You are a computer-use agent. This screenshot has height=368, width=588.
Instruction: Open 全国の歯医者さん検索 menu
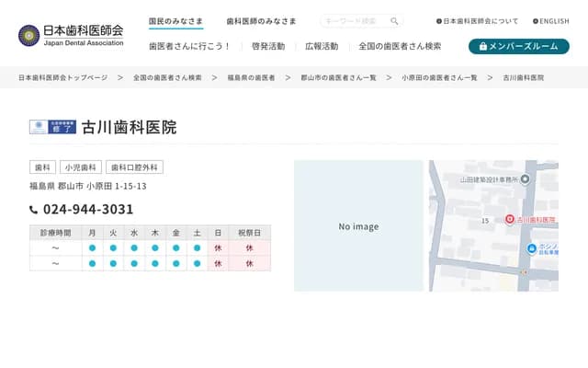coord(400,46)
